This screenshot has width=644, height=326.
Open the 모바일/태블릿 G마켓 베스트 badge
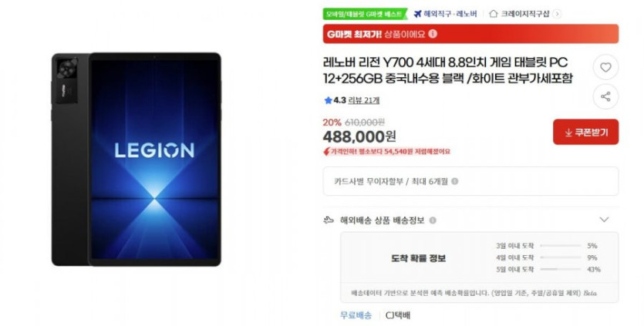coord(365,14)
